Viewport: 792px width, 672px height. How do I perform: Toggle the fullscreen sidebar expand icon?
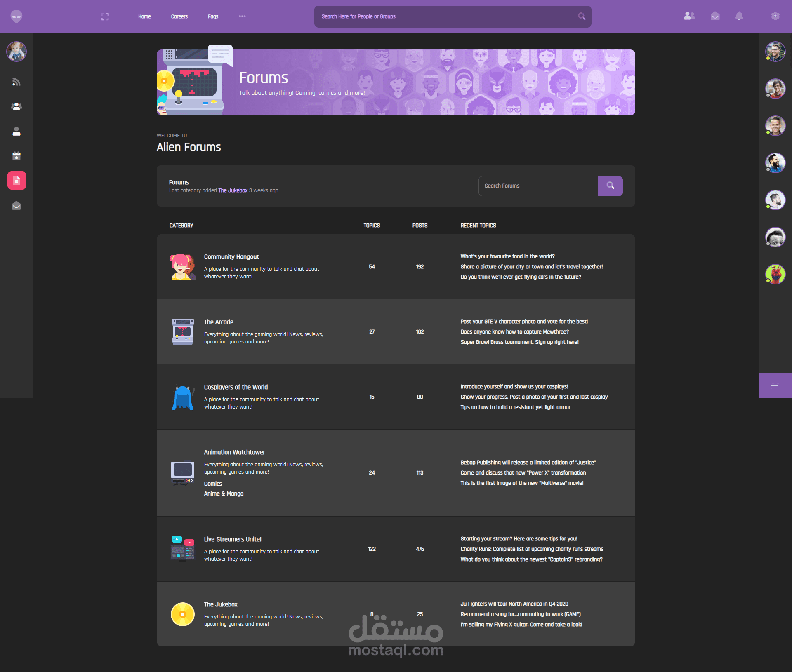105,16
